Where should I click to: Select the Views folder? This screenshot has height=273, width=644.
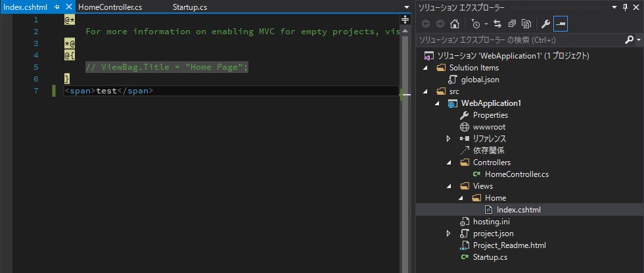[483, 186]
